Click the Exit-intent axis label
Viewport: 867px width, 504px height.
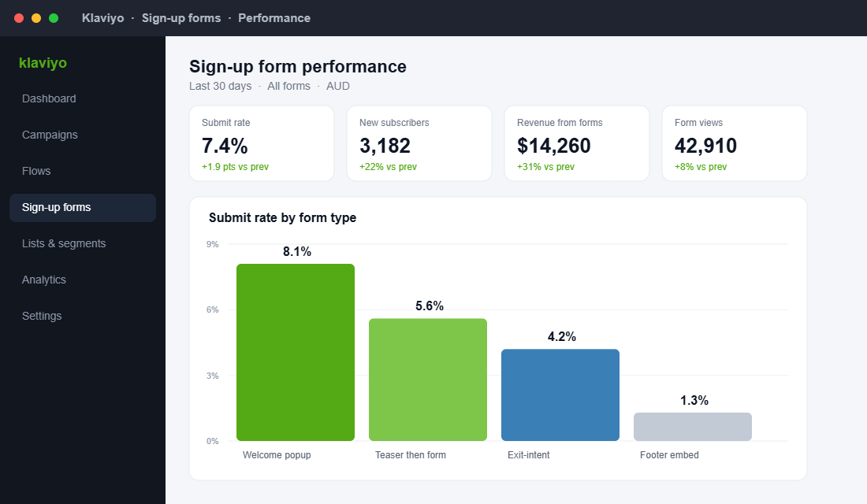coord(529,455)
